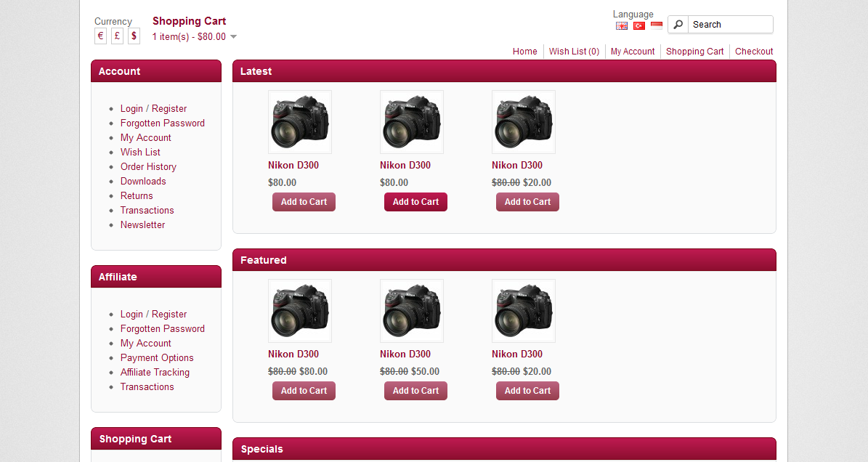
Task: Open Wish List in the Account panel
Action: 141,152
